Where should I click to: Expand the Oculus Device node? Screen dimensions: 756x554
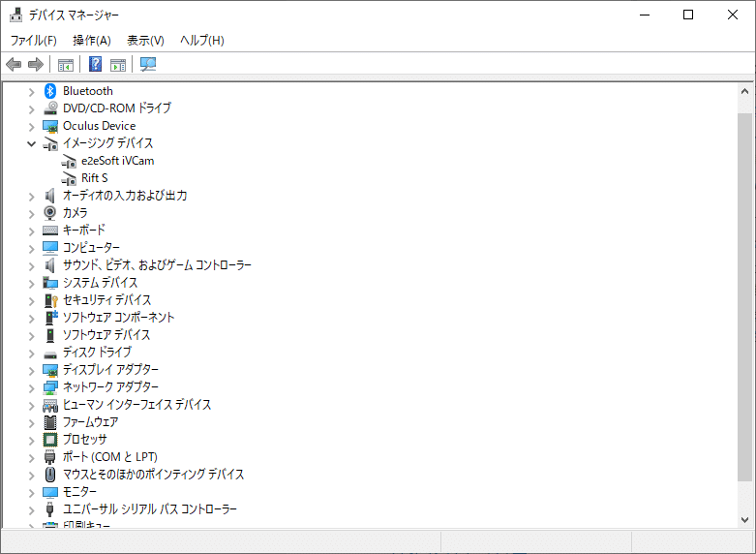pos(31,127)
